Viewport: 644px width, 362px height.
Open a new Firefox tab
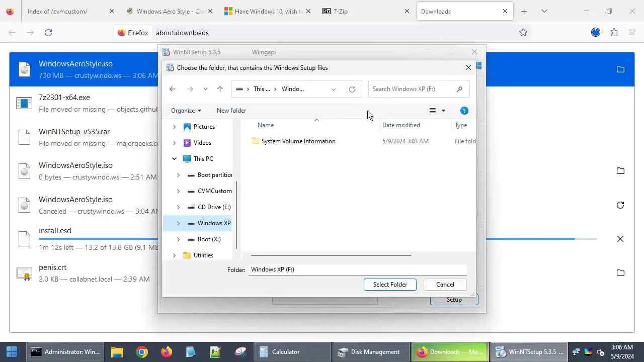point(524,11)
